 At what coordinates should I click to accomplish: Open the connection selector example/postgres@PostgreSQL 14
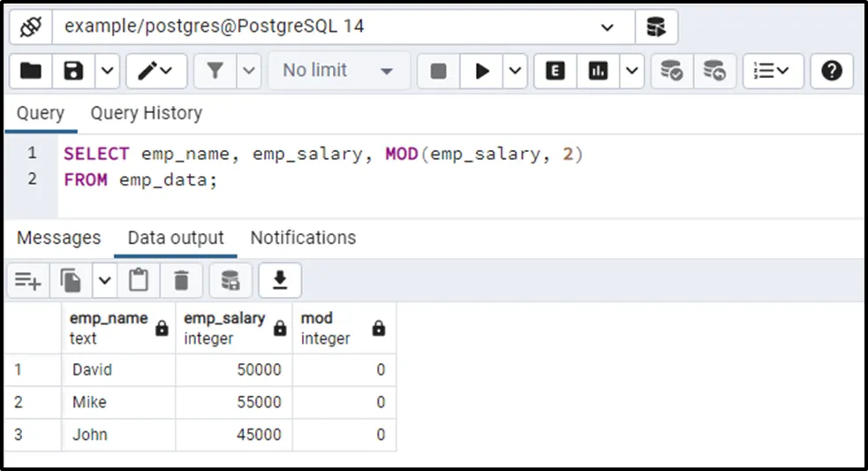(x=340, y=27)
